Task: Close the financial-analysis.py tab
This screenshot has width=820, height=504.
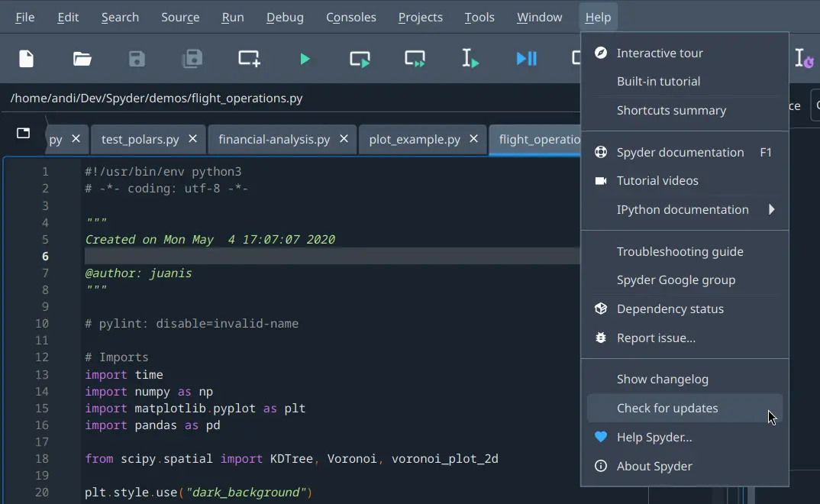Action: point(344,138)
